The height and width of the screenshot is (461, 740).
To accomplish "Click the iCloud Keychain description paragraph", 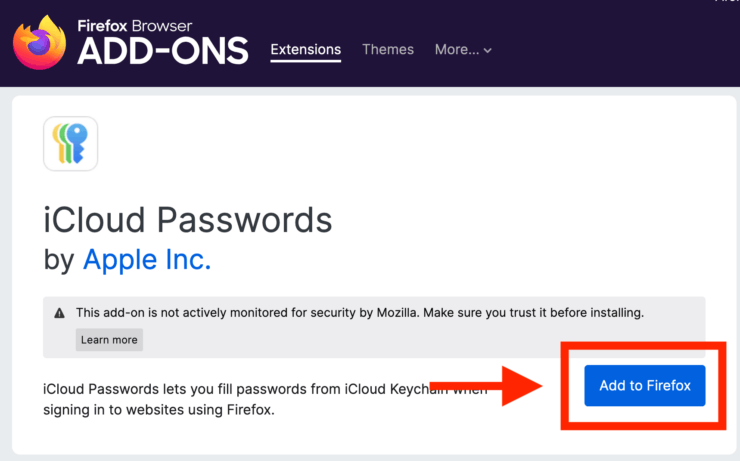I will point(250,399).
